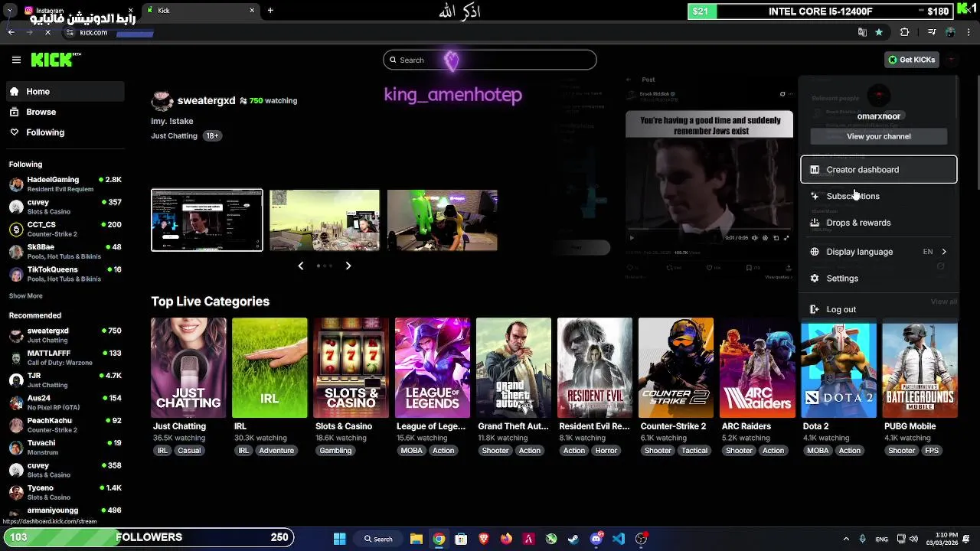The width and height of the screenshot is (980, 551).
Task: Open League of Legends category card
Action: click(x=432, y=368)
